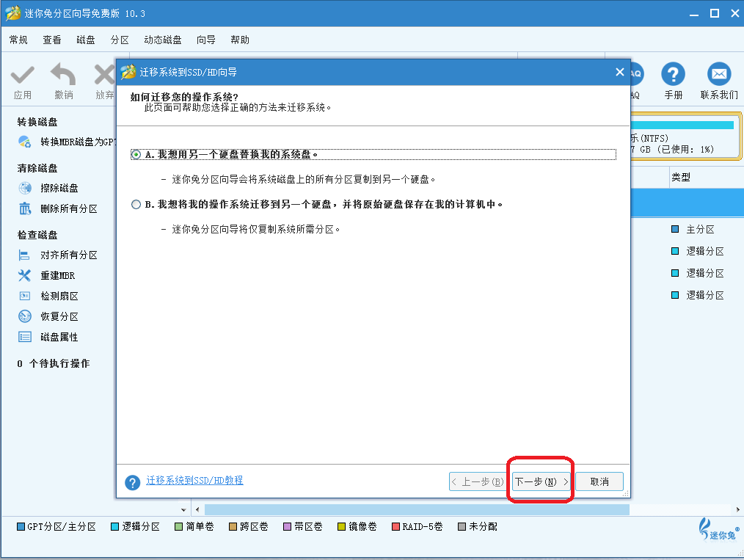The width and height of the screenshot is (744, 560).
Task: Click the 类型 (Type) column header
Action: pos(681,177)
